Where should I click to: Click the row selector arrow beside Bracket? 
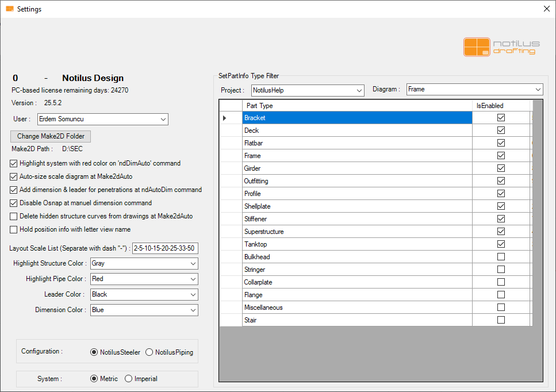pyautogui.click(x=225, y=118)
